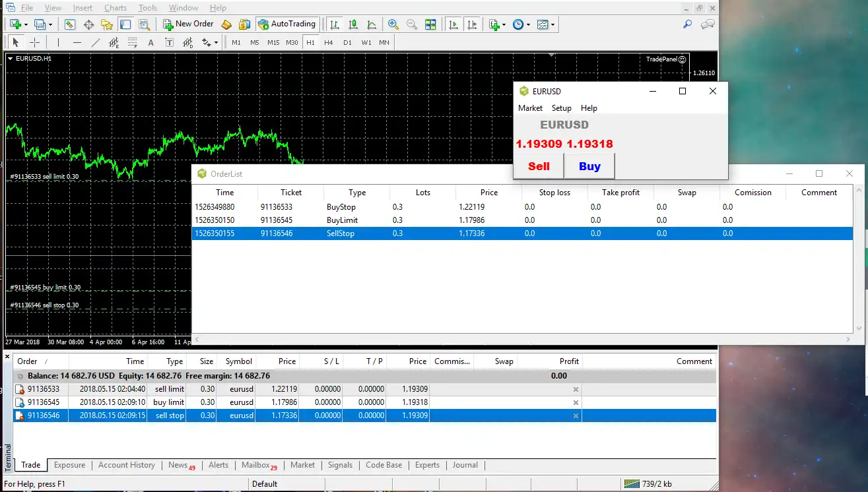Viewport: 868px width, 492px height.
Task: Click the Tile Windows icon
Action: [430, 24]
